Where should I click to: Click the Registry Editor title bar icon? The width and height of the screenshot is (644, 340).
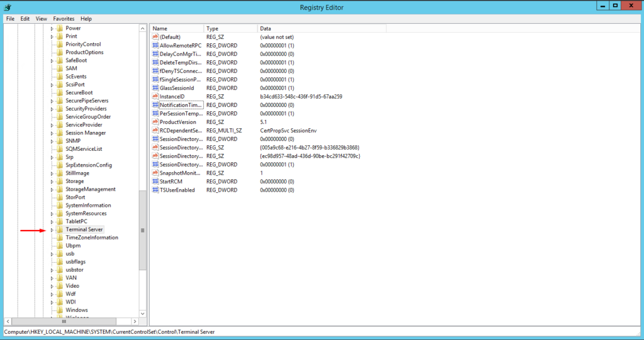tap(8, 8)
